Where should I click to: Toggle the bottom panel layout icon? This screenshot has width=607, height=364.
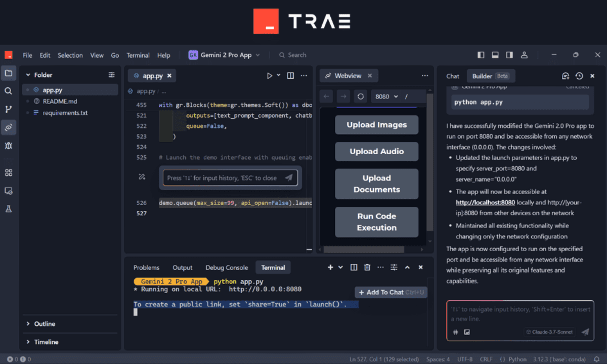495,55
